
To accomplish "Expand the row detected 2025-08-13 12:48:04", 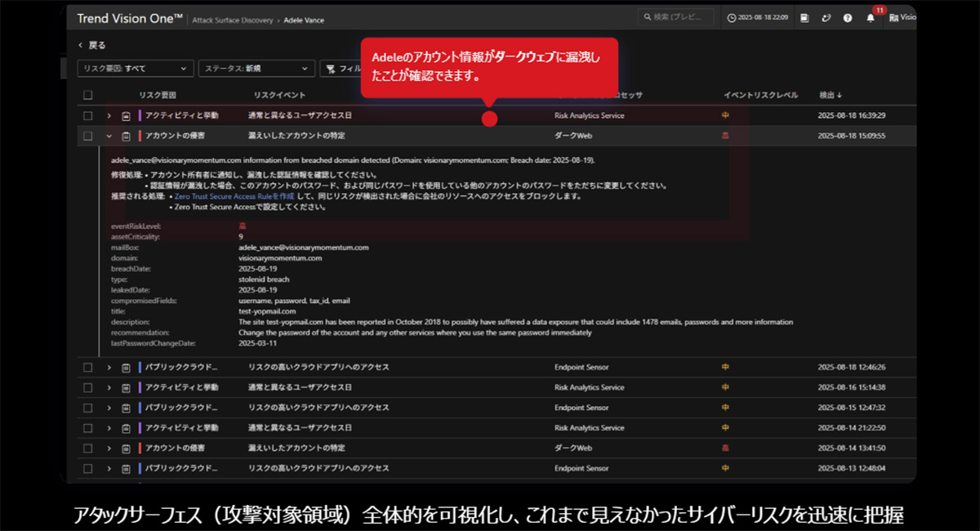I will click(109, 469).
